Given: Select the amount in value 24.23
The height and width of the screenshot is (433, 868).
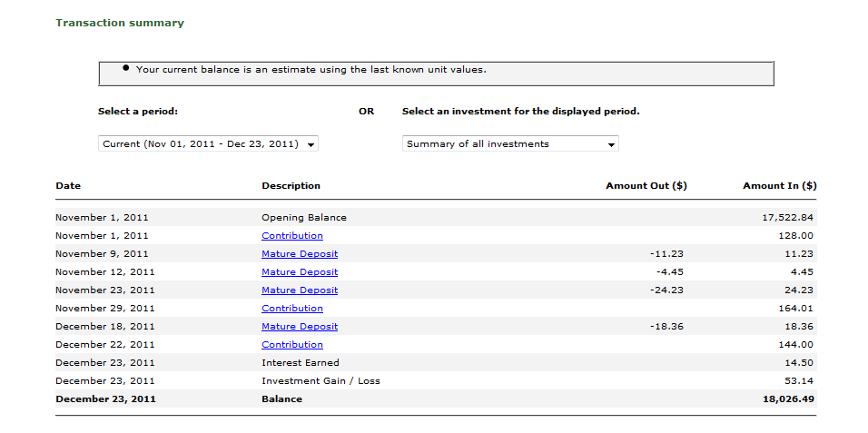Looking at the screenshot, I should pyautogui.click(x=799, y=290).
